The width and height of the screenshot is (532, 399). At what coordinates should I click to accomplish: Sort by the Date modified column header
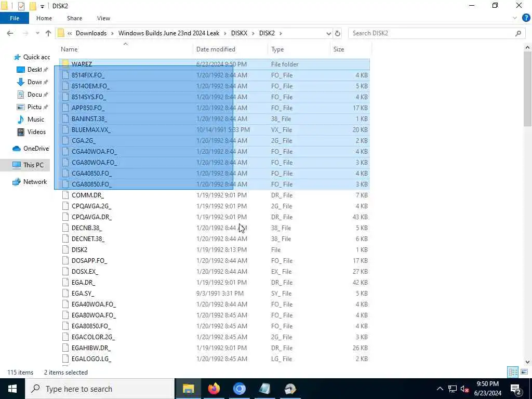230,49
